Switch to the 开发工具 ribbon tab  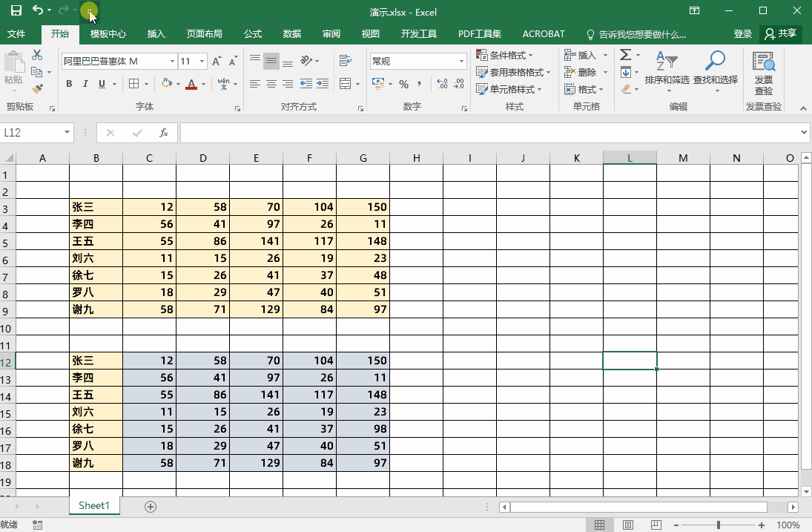pyautogui.click(x=418, y=33)
